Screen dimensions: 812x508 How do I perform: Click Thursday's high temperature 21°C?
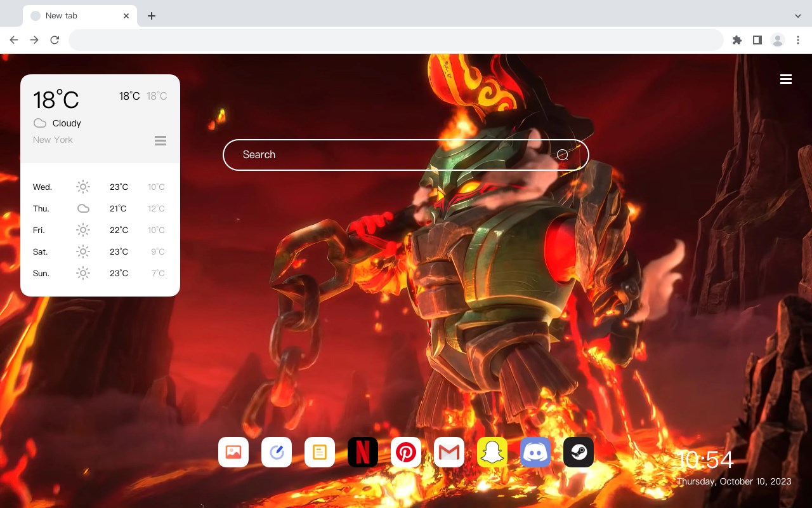point(118,208)
